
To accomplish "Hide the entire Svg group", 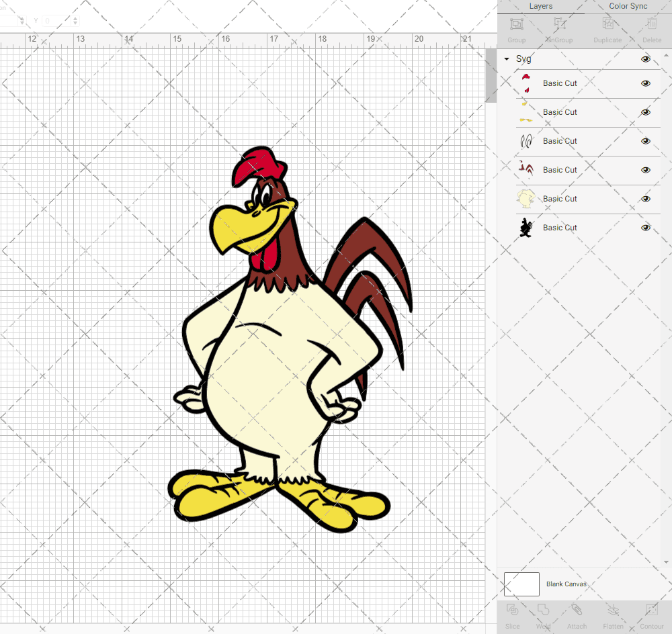I will 645,59.
